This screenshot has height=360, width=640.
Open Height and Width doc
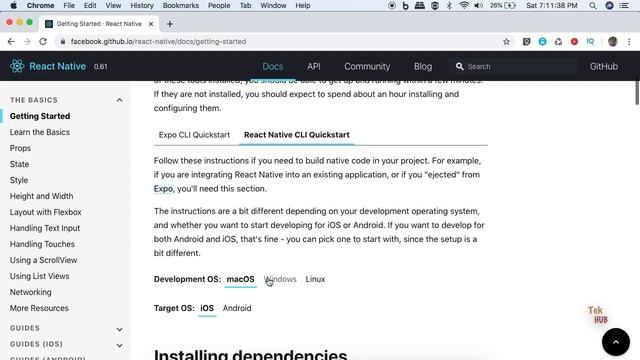coord(41,196)
